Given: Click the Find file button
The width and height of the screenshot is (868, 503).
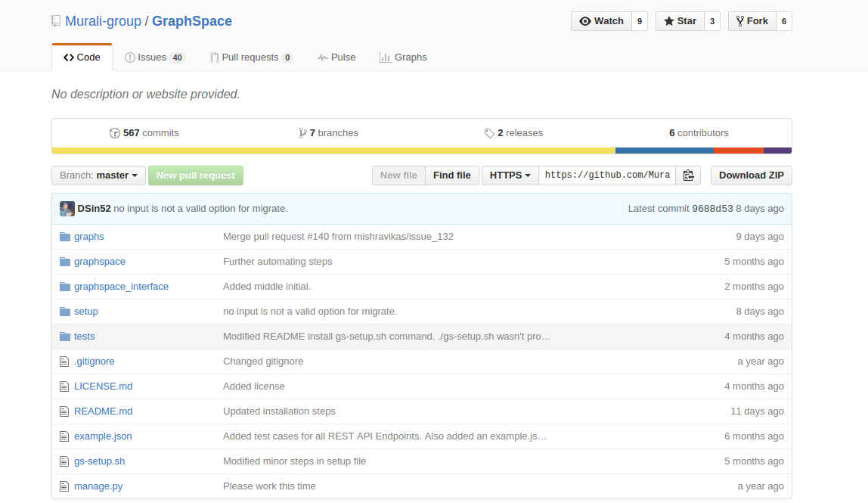Looking at the screenshot, I should click(451, 175).
